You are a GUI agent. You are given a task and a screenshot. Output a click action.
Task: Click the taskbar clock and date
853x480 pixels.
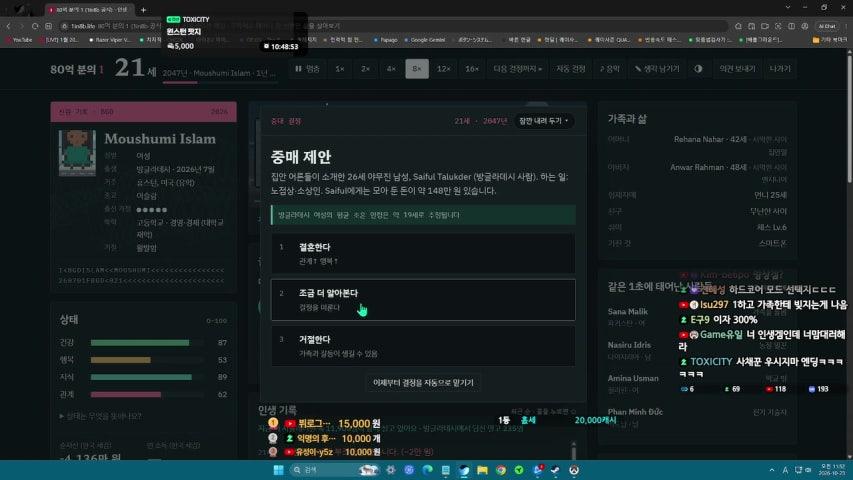click(832, 470)
